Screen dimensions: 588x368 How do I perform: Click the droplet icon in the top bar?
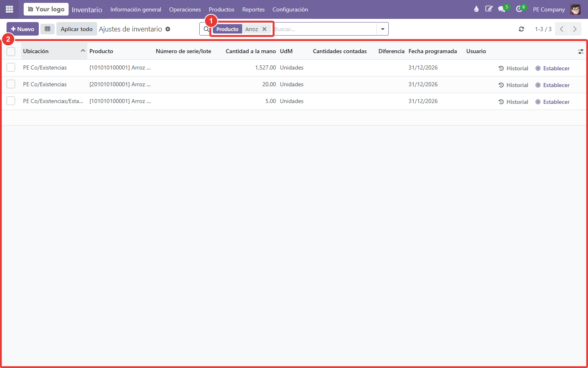(476, 9)
